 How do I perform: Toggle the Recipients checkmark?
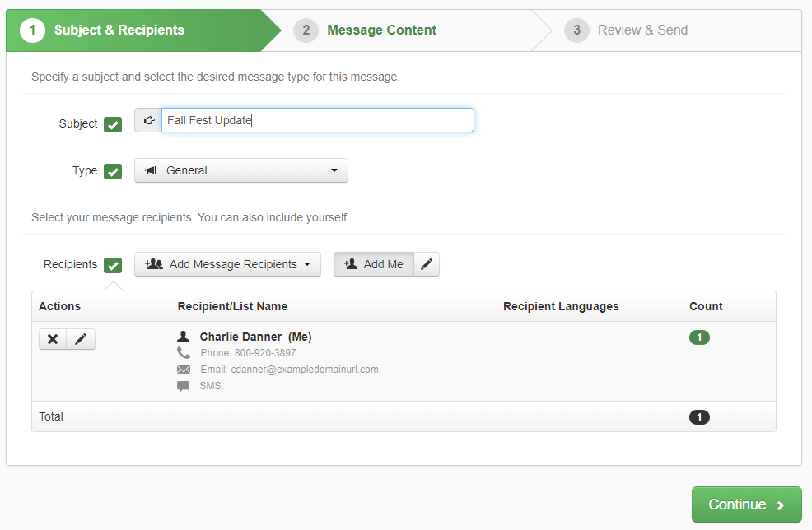(x=113, y=264)
